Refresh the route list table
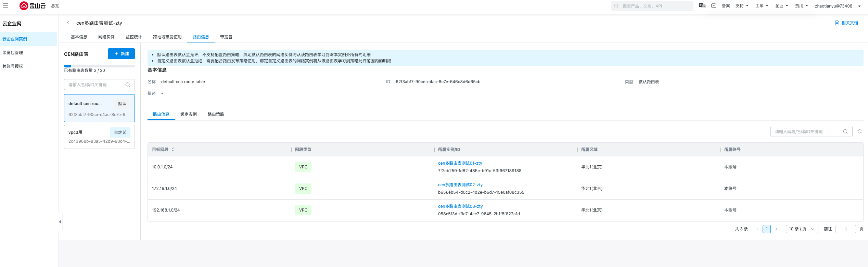The image size is (868, 267). pos(859,131)
